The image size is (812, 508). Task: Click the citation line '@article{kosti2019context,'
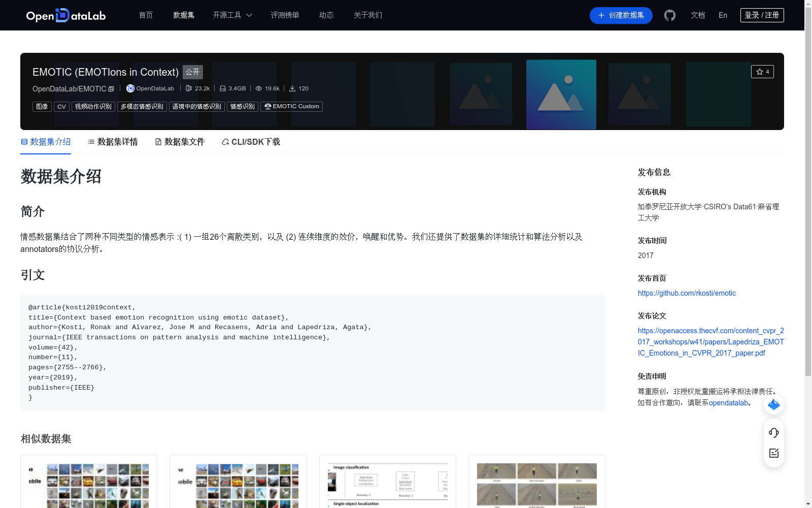tap(82, 307)
